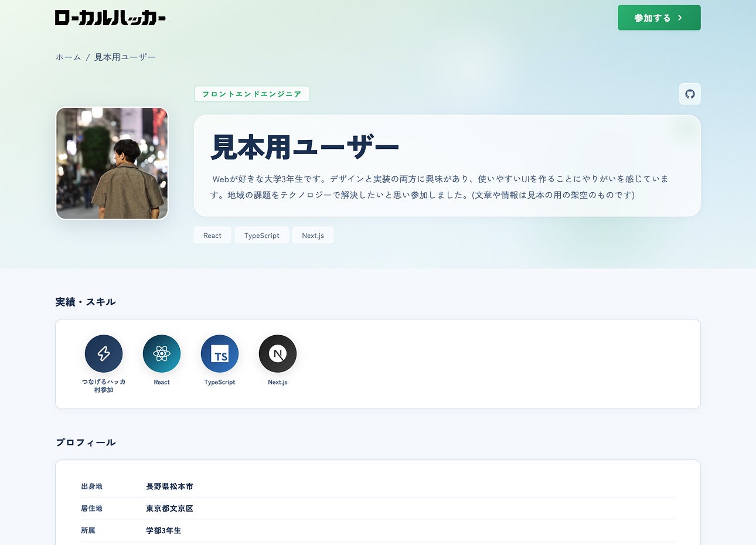Click the 見本用ユーザー breadcrumb item

click(125, 57)
